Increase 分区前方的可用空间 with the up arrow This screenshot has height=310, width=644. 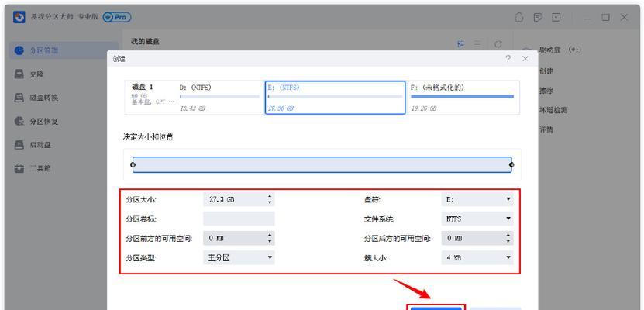(270, 236)
